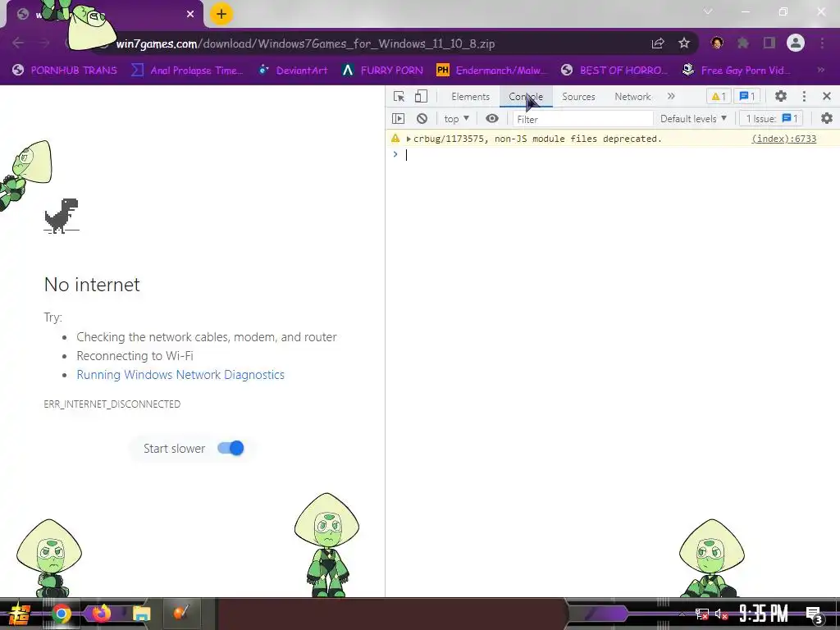
Task: Open the Chrome three-dot menu
Action: (822, 43)
